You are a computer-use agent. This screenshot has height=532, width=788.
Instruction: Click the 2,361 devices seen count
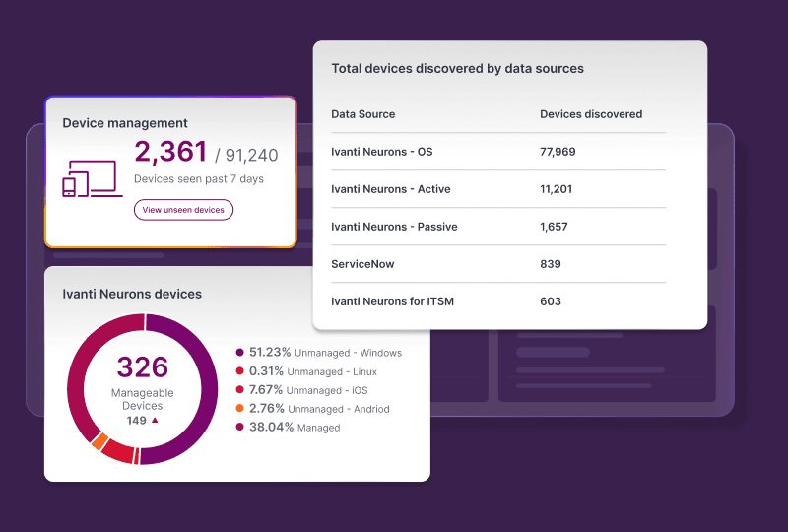coord(170,152)
